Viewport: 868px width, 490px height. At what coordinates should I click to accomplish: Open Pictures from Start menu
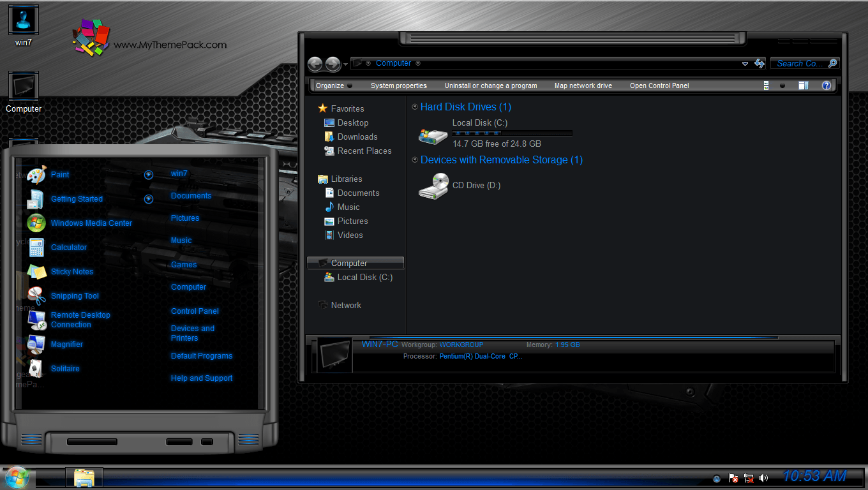185,218
